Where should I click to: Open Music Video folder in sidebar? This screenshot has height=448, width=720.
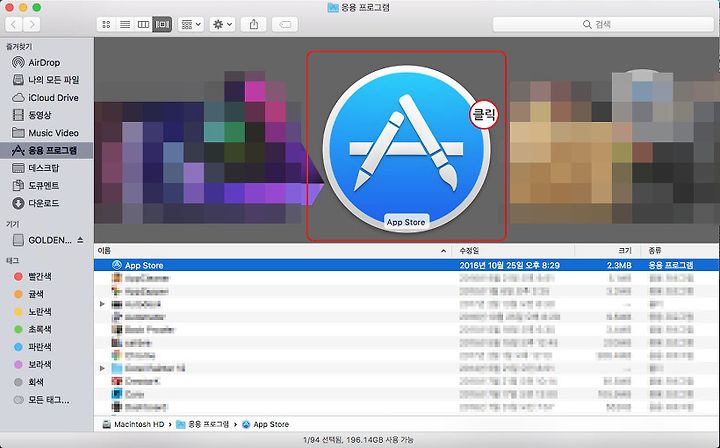tap(46, 133)
